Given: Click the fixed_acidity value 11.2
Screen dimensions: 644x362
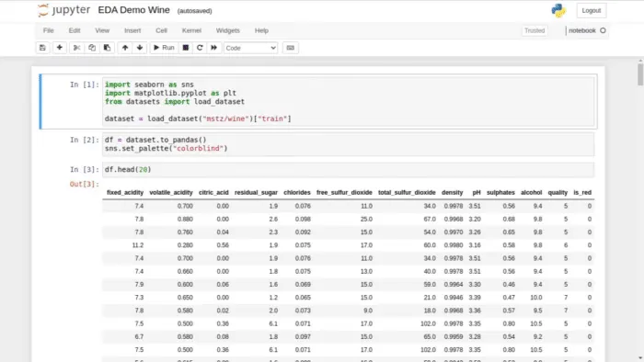Looking at the screenshot, I should [x=138, y=245].
